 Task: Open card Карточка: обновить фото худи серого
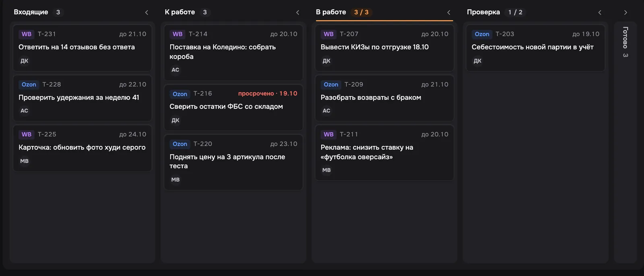pyautogui.click(x=83, y=148)
